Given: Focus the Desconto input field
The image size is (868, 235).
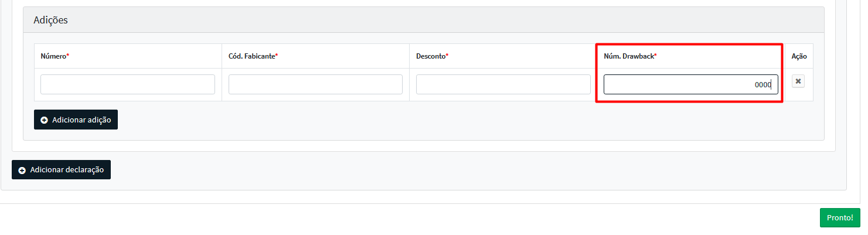Looking at the screenshot, I should pyautogui.click(x=503, y=84).
